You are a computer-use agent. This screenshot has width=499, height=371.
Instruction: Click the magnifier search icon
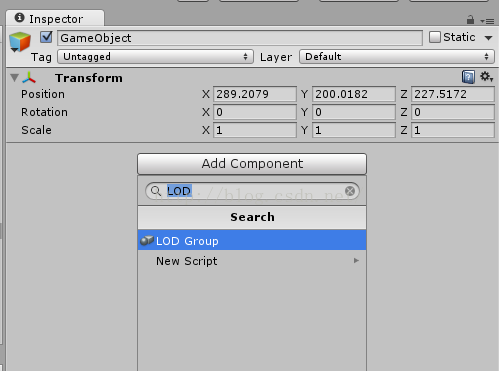156,191
